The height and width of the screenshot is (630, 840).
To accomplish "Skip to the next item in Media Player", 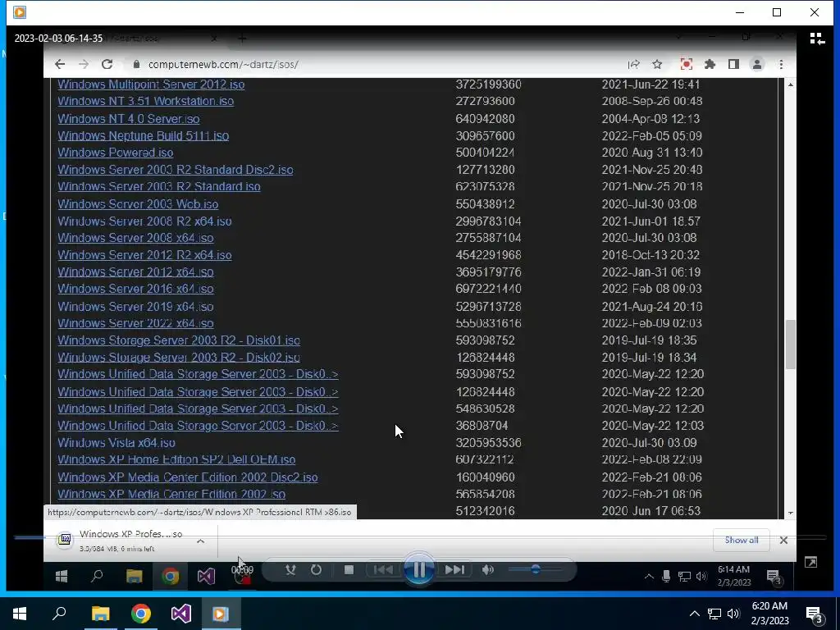I will point(454,569).
